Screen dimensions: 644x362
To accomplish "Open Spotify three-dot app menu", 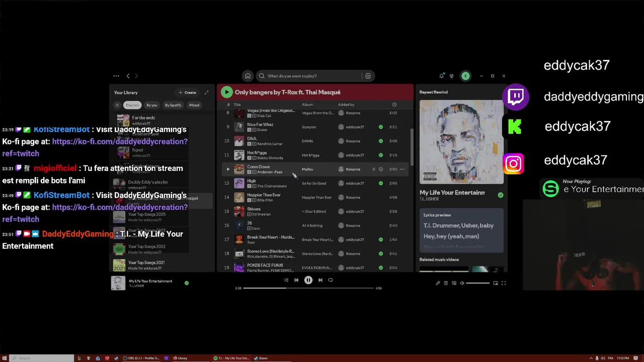I will pos(116,76).
